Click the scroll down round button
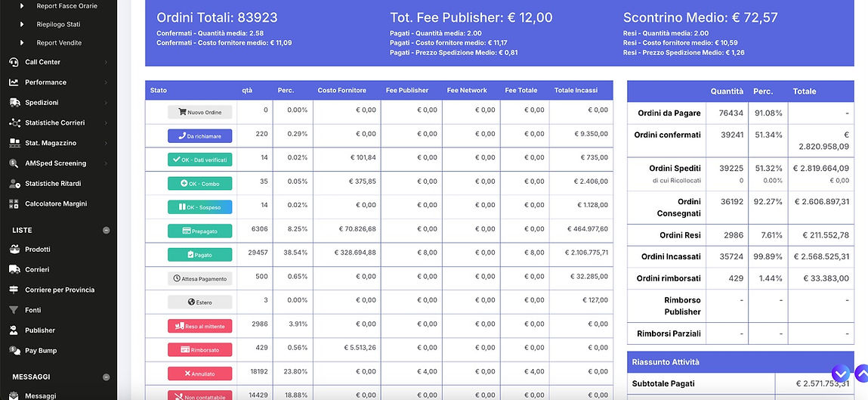The width and height of the screenshot is (868, 400). coord(840,374)
